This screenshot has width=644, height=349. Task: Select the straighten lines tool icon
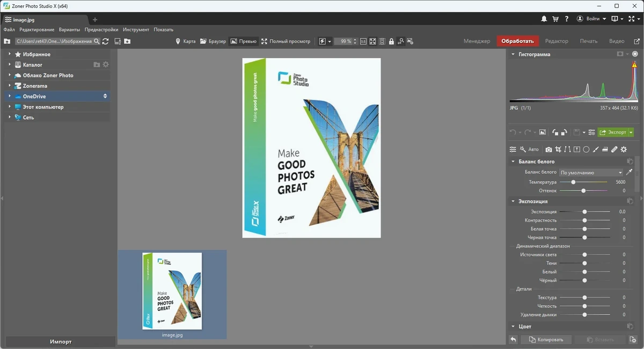567,150
